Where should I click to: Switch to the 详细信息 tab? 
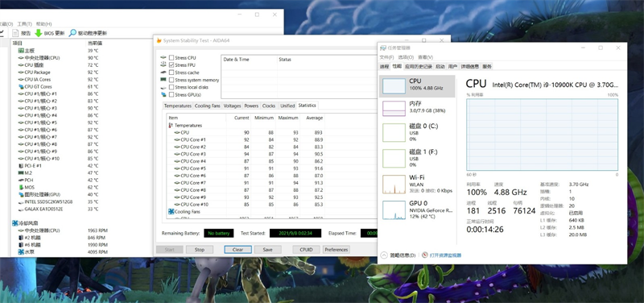[x=470, y=67]
